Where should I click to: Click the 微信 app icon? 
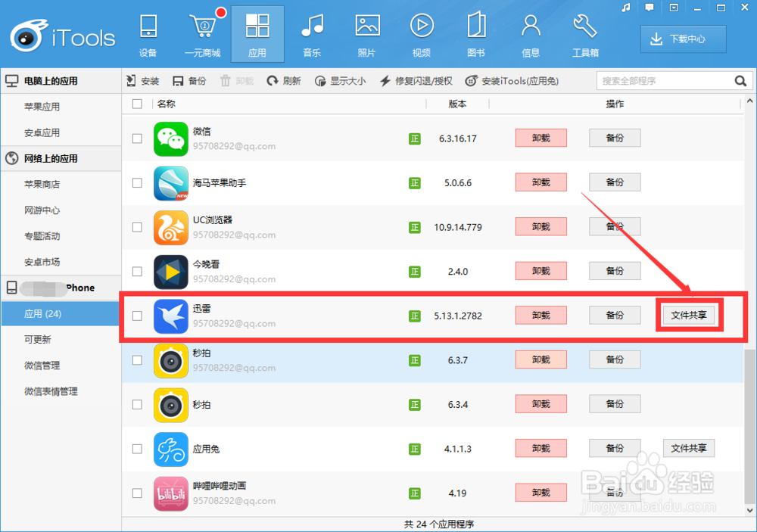(171, 139)
